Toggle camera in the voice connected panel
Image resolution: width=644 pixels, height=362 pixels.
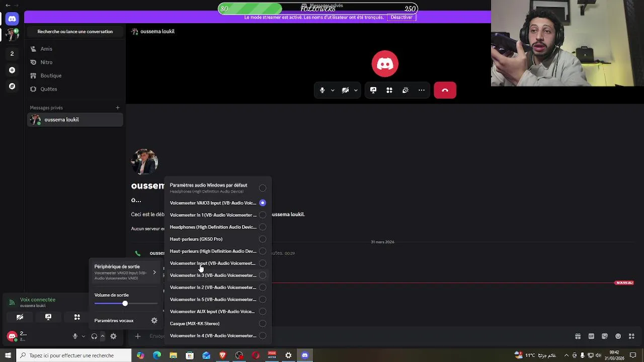[20, 317]
